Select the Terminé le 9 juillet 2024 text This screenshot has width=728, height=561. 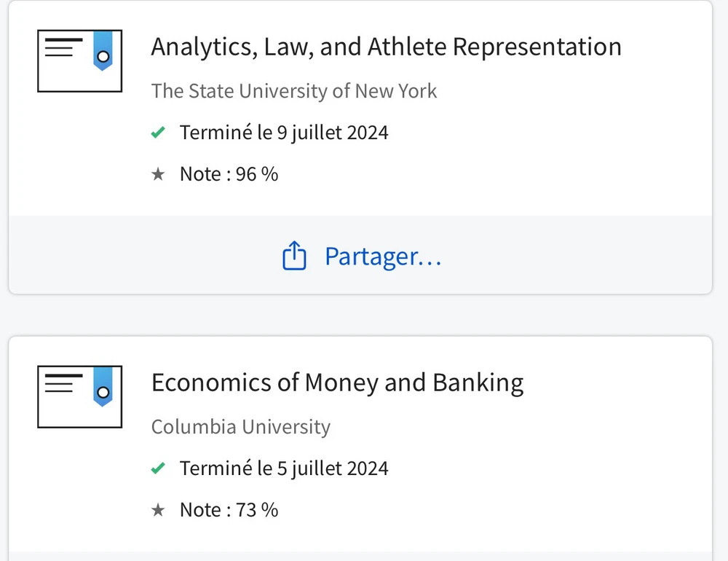tap(284, 133)
